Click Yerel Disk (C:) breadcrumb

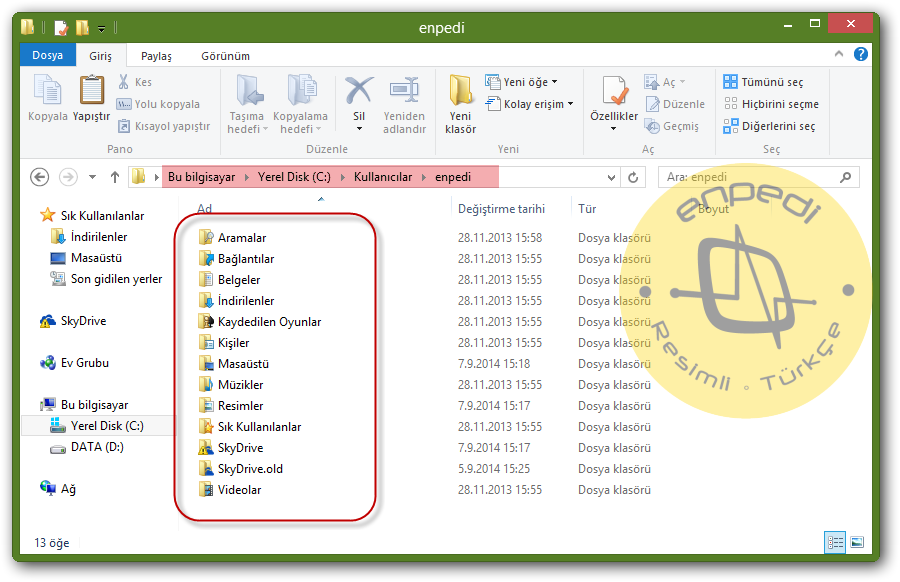pyautogui.click(x=294, y=177)
